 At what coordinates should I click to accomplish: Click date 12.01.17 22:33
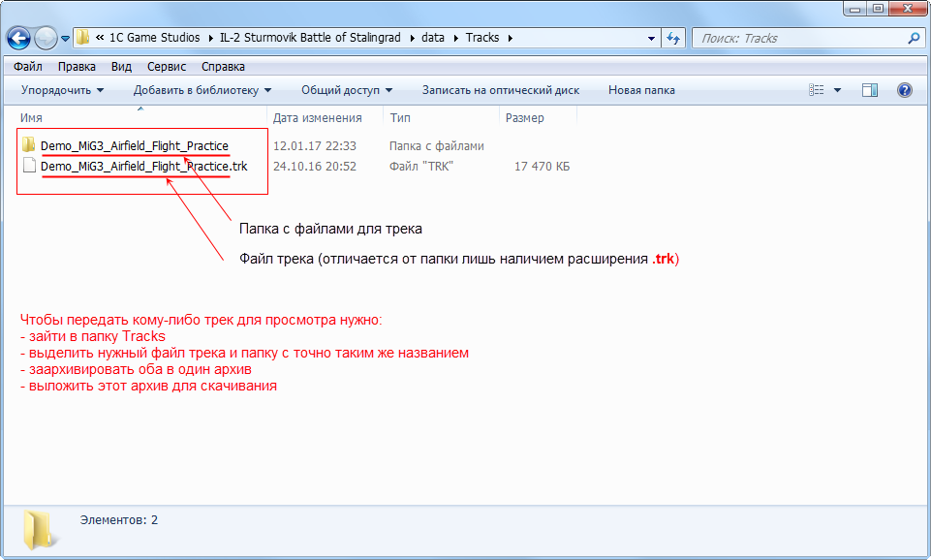coord(314,146)
